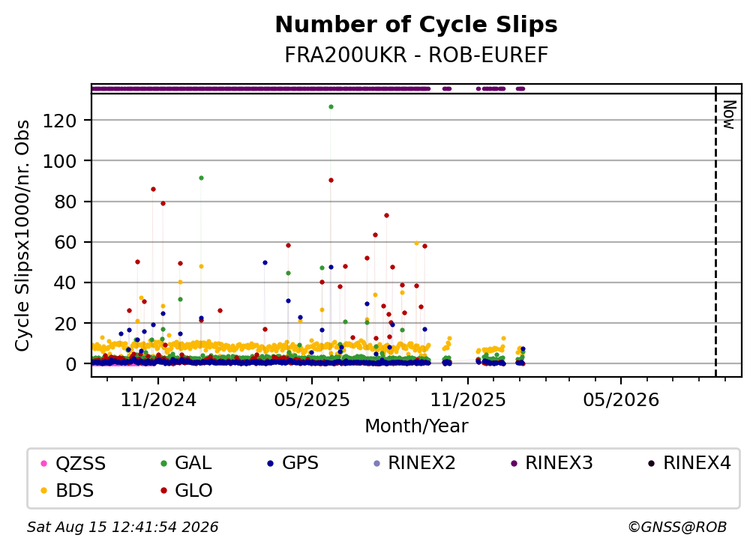The image size is (756, 550).
Task: Click the QZSS pink legend marker
Action: pyautogui.click(x=43, y=464)
